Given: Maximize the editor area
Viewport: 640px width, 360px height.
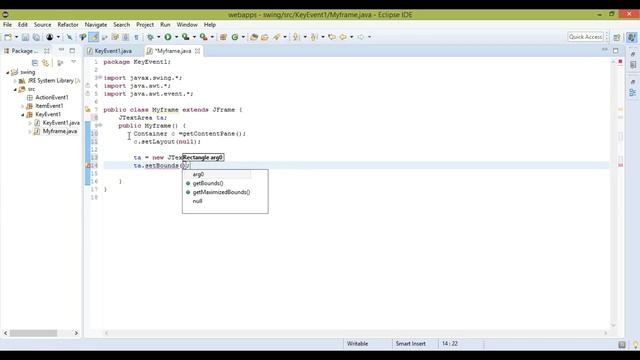Looking at the screenshot, I should [616, 51].
